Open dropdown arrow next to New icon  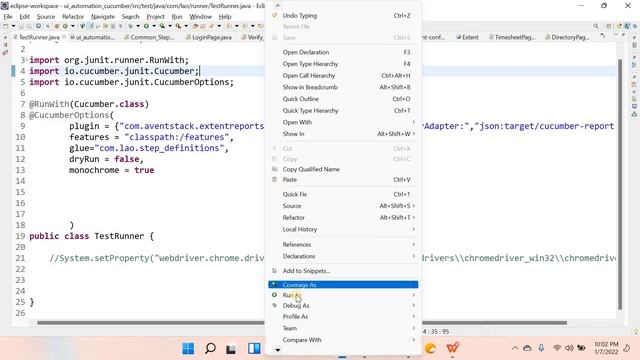[x=13, y=26]
